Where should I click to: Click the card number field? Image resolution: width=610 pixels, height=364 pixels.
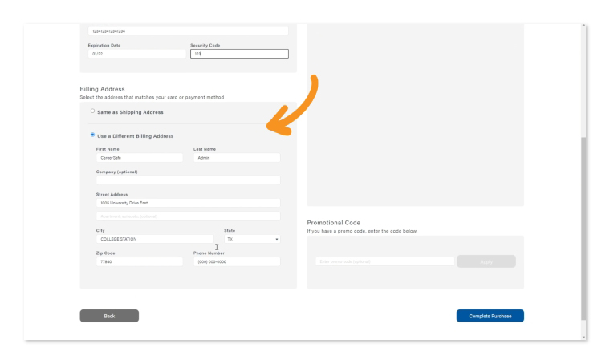[189, 31]
